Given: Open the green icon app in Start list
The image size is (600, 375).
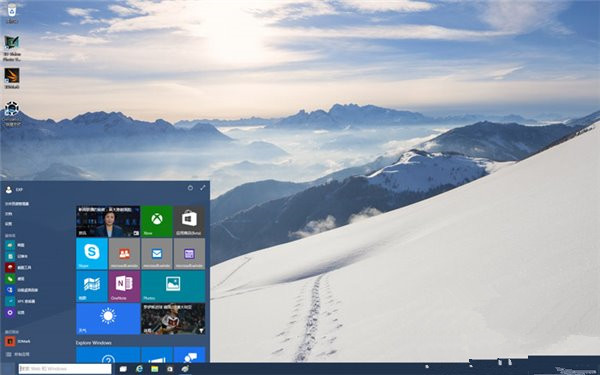Looking at the screenshot, I should point(15,279).
